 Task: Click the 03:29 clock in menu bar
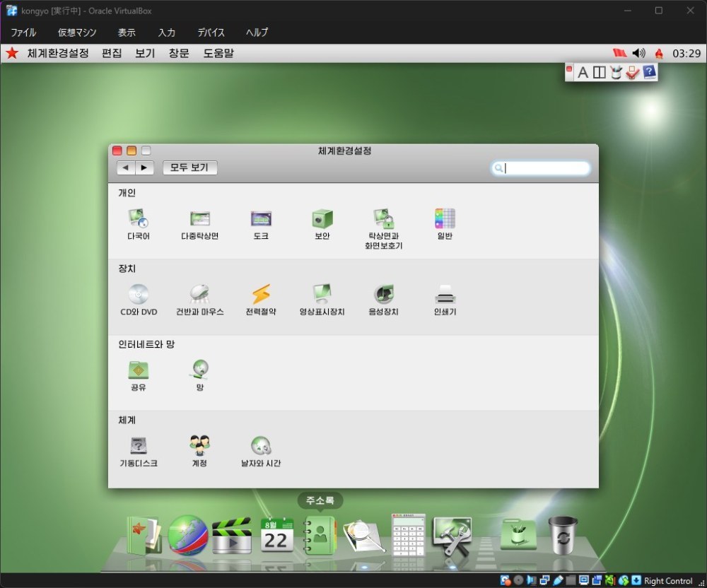click(x=686, y=54)
